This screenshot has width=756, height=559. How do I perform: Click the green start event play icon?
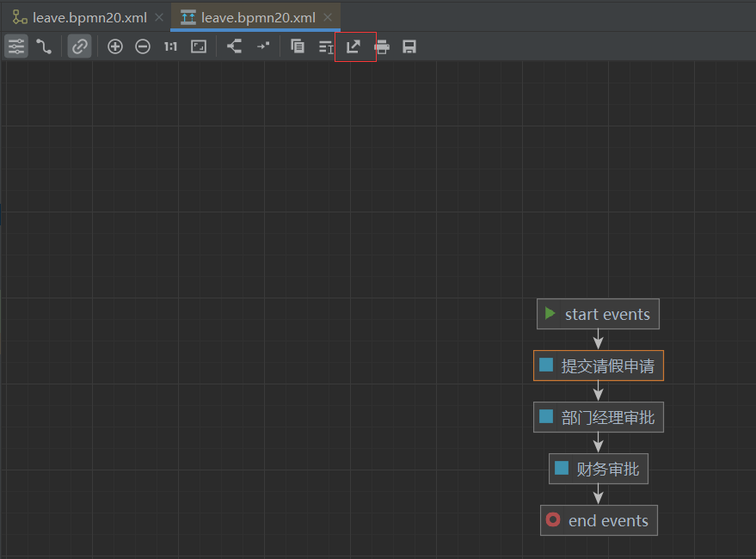(550, 314)
